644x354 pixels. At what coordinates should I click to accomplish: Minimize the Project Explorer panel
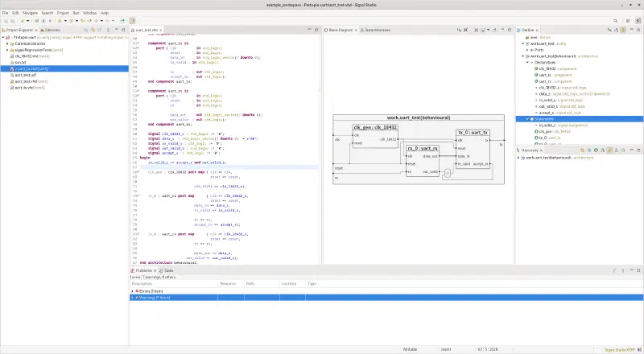point(116,30)
